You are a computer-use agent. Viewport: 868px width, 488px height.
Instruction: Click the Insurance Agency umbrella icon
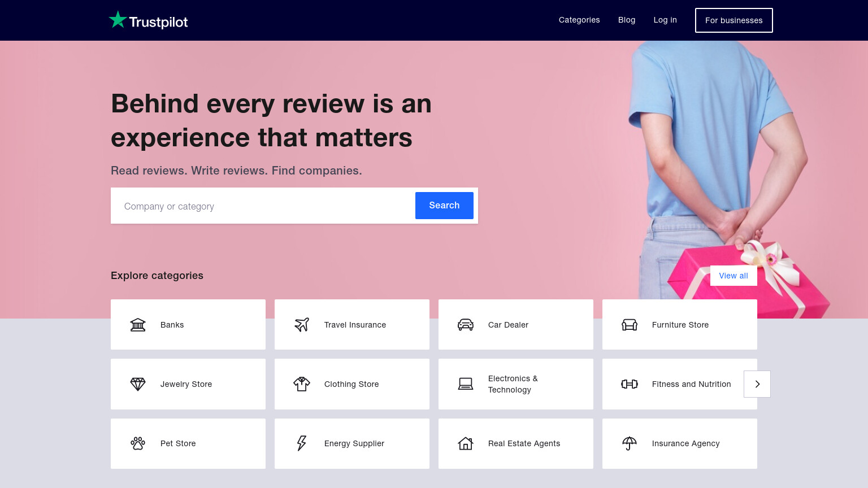(x=630, y=443)
